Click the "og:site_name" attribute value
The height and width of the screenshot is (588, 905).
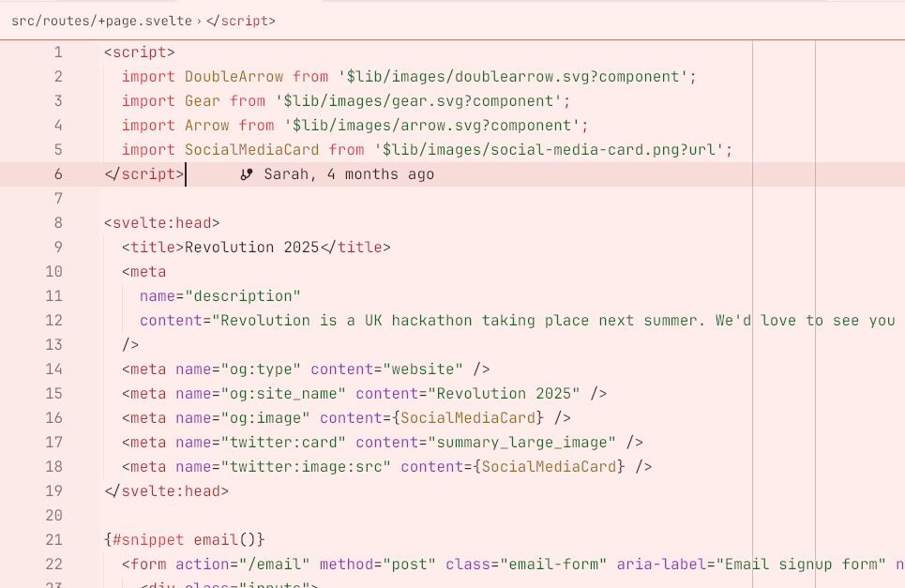point(283,394)
